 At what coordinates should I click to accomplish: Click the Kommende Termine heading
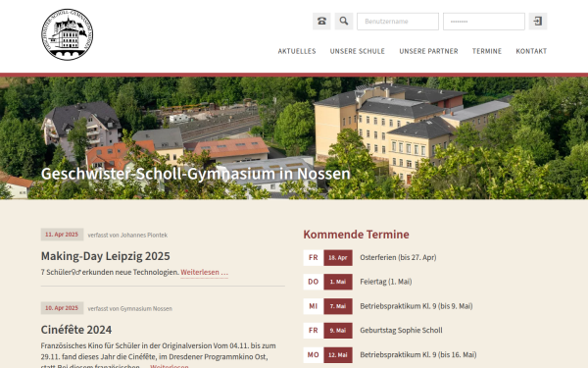[x=357, y=235]
